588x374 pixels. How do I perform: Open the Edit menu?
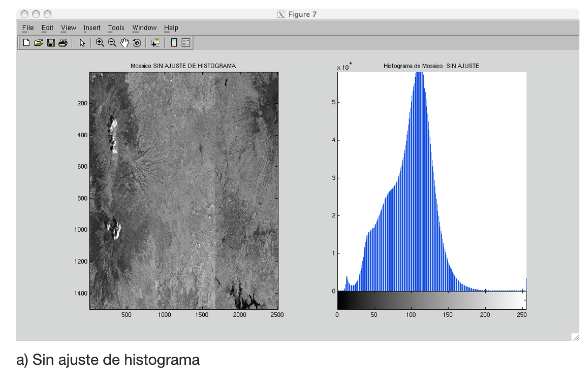[46, 28]
